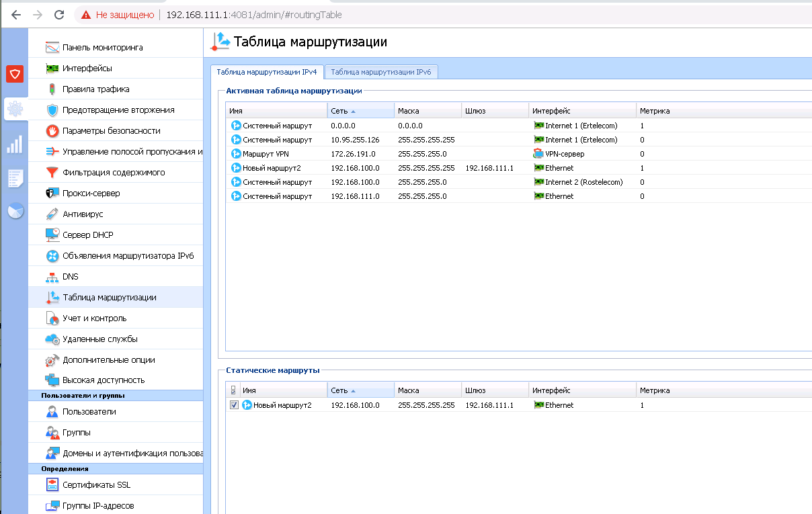Click the Антивирус syringe icon
This screenshot has height=514, width=812.
52,214
